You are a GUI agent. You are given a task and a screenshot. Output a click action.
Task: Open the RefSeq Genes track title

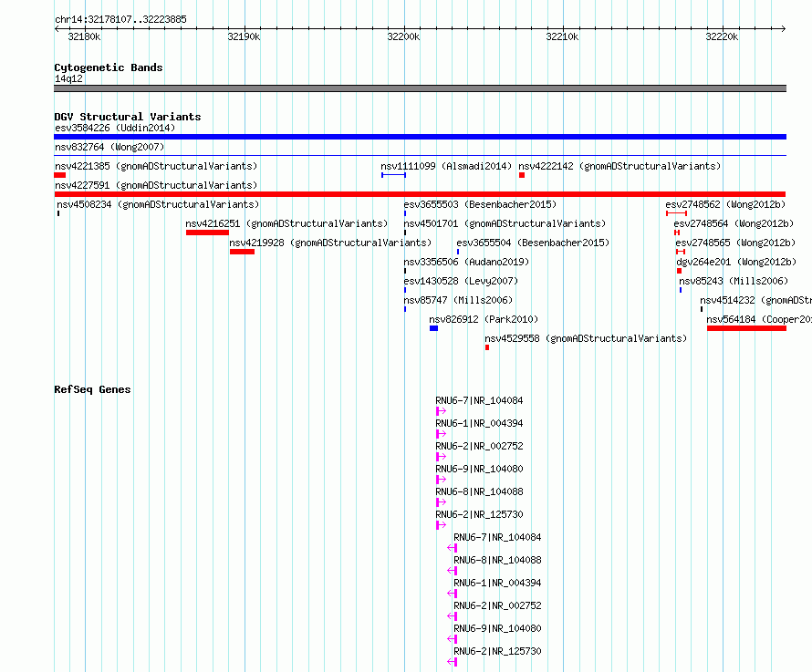click(92, 389)
